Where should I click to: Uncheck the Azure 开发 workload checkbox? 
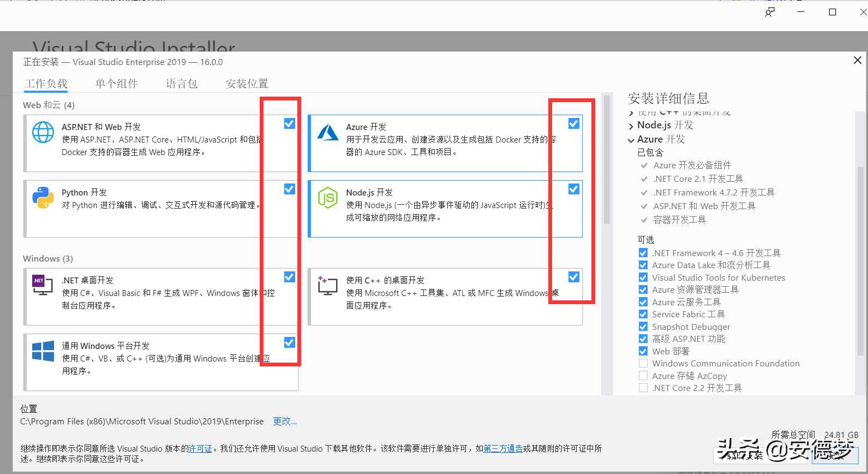click(574, 124)
